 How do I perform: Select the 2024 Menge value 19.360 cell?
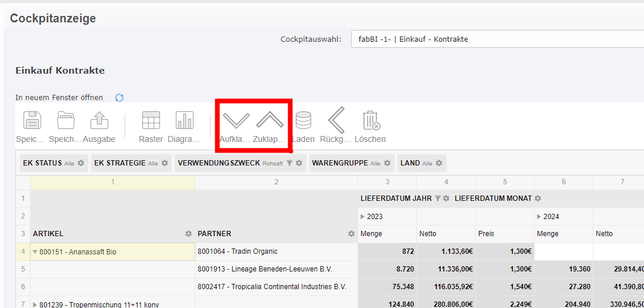(x=564, y=269)
